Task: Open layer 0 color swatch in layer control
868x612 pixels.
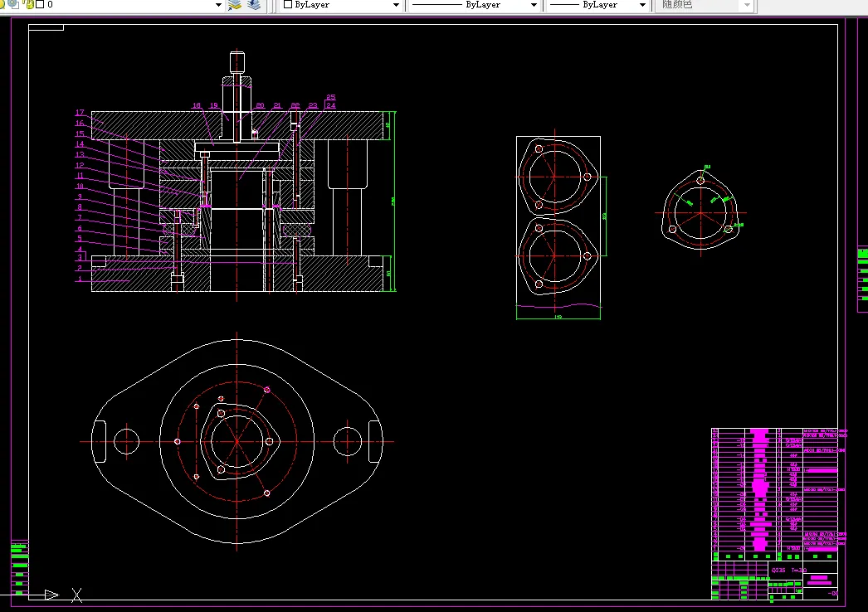Action: coord(40,4)
